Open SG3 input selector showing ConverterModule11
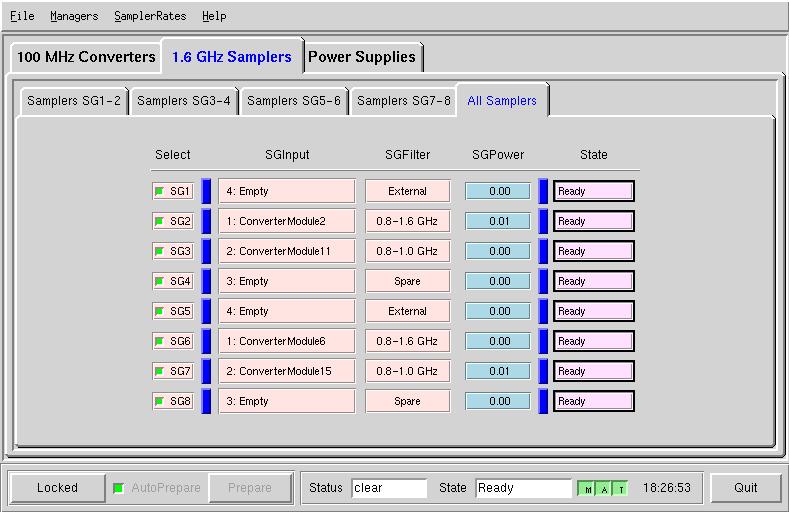This screenshot has height=512, width=789. pyautogui.click(x=287, y=251)
